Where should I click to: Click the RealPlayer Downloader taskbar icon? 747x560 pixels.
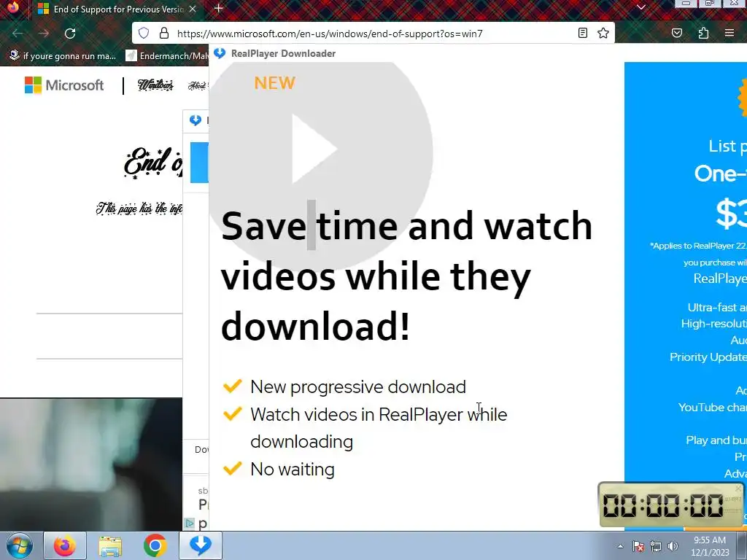[200, 545]
